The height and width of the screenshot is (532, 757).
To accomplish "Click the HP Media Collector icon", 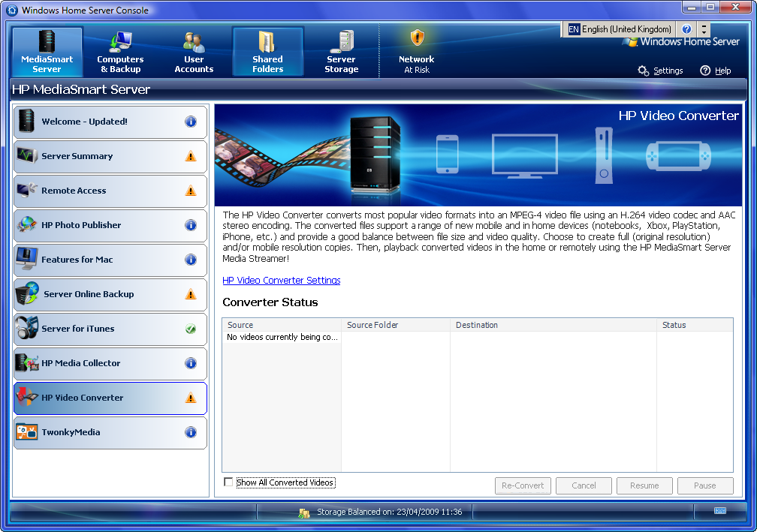I will tap(27, 362).
